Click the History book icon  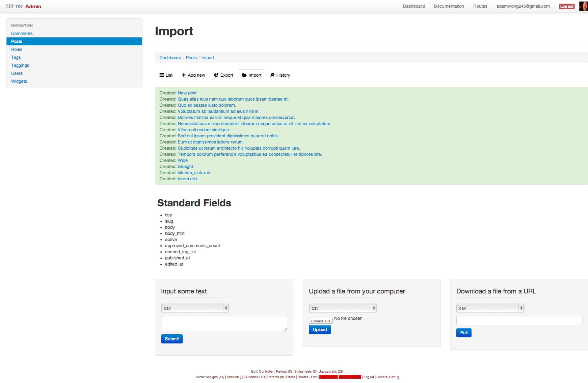tap(272, 75)
